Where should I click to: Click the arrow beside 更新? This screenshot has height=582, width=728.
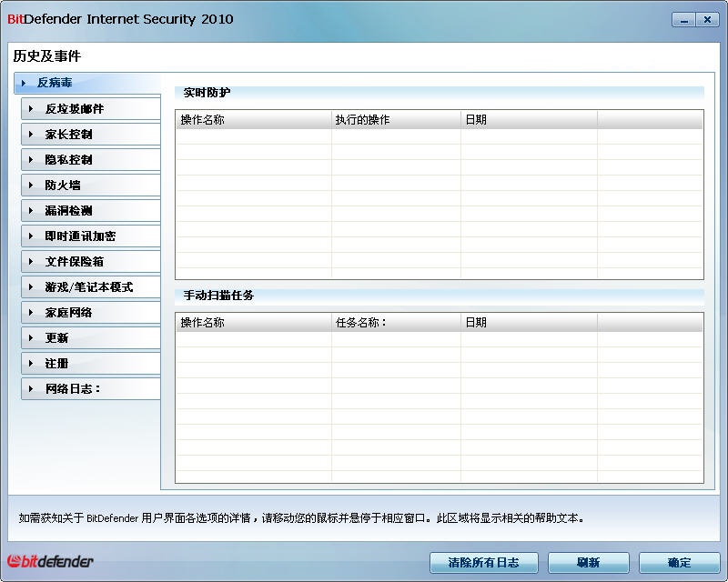[31, 338]
